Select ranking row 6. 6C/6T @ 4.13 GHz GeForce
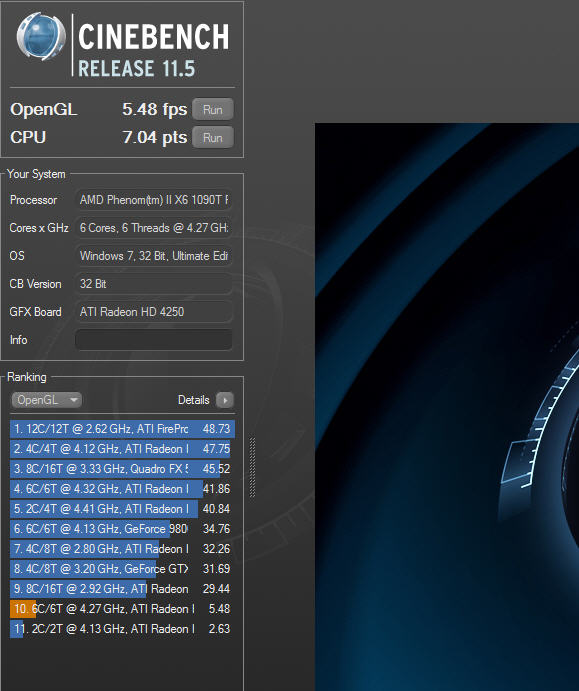 122,529
